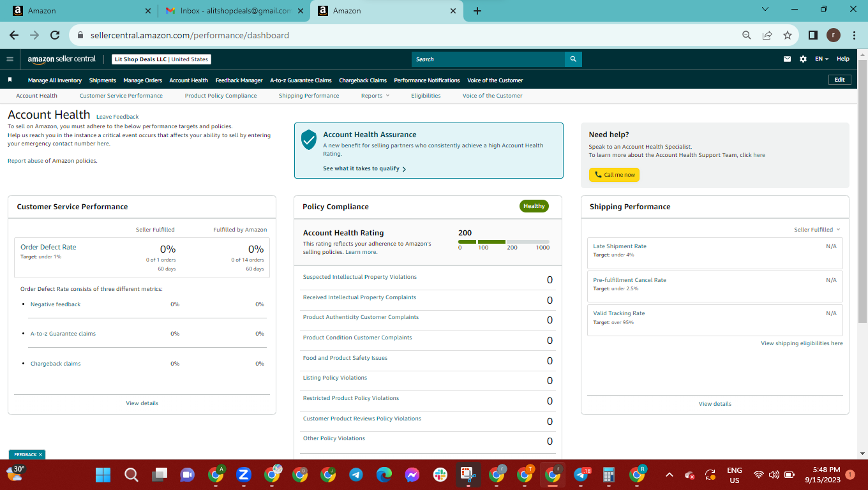Open the Shipping Performance tab
This screenshot has width=868, height=490.
click(309, 96)
